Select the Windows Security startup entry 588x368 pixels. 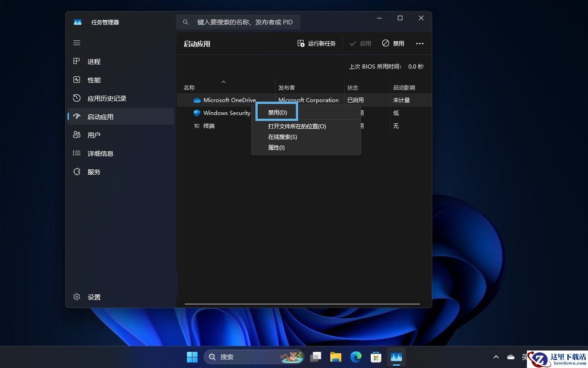tap(227, 113)
